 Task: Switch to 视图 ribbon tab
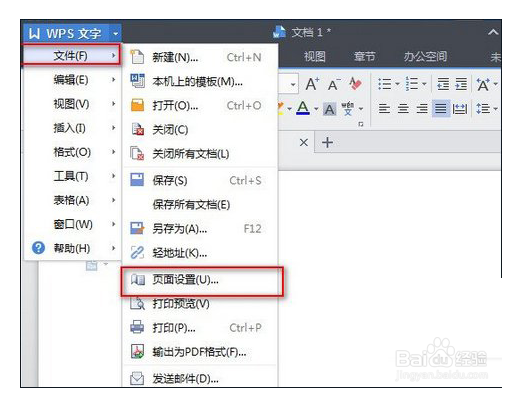pyautogui.click(x=314, y=56)
